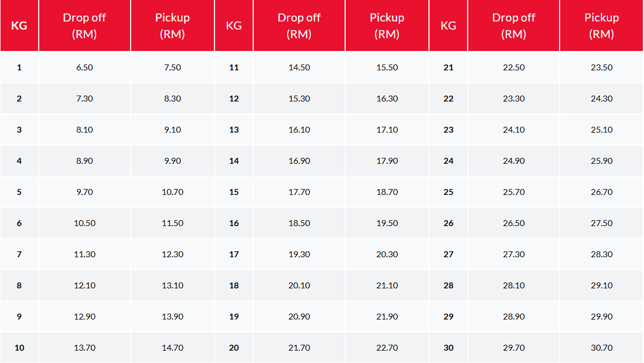Click the 1 KG drop off price 6.50

click(84, 68)
